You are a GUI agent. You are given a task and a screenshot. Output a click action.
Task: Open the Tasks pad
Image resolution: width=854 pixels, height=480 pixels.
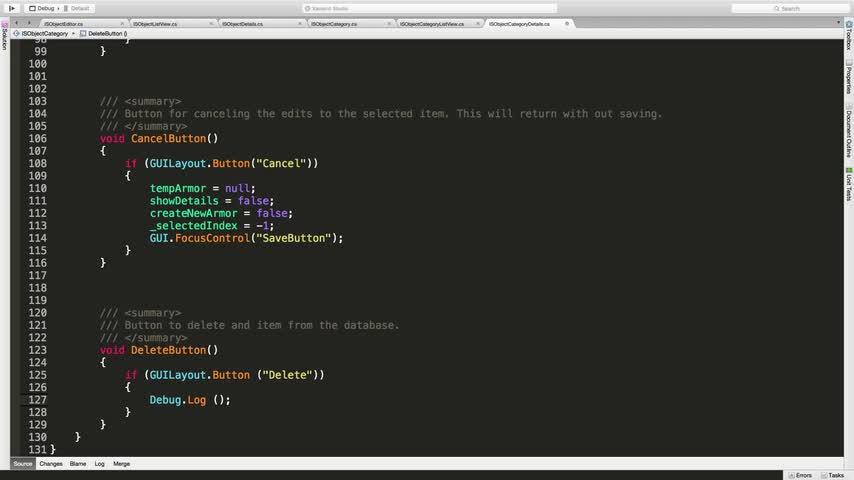[833, 475]
